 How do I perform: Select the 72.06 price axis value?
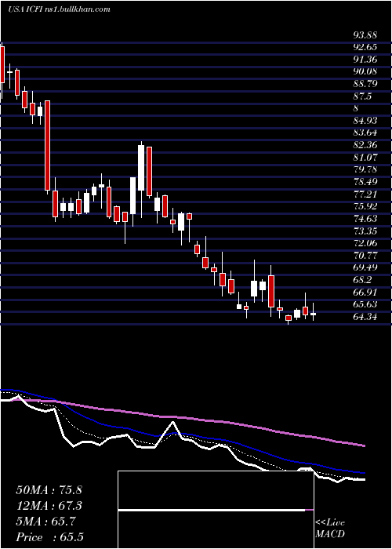coord(365,243)
